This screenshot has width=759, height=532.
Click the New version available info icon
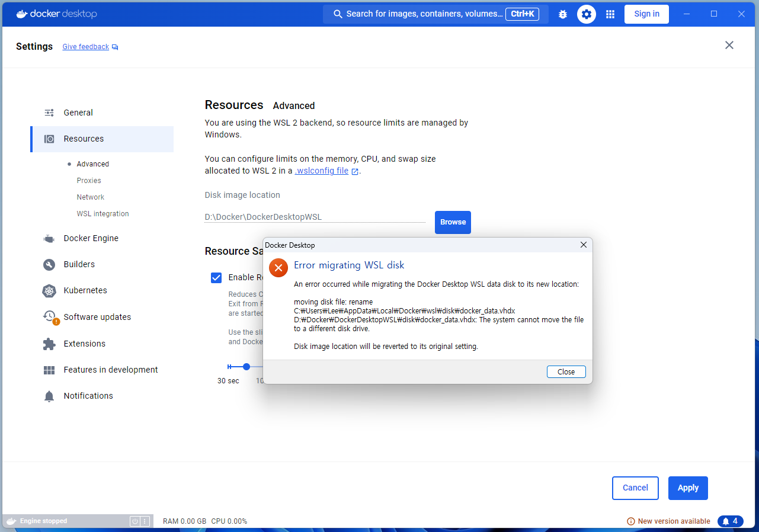(x=631, y=521)
